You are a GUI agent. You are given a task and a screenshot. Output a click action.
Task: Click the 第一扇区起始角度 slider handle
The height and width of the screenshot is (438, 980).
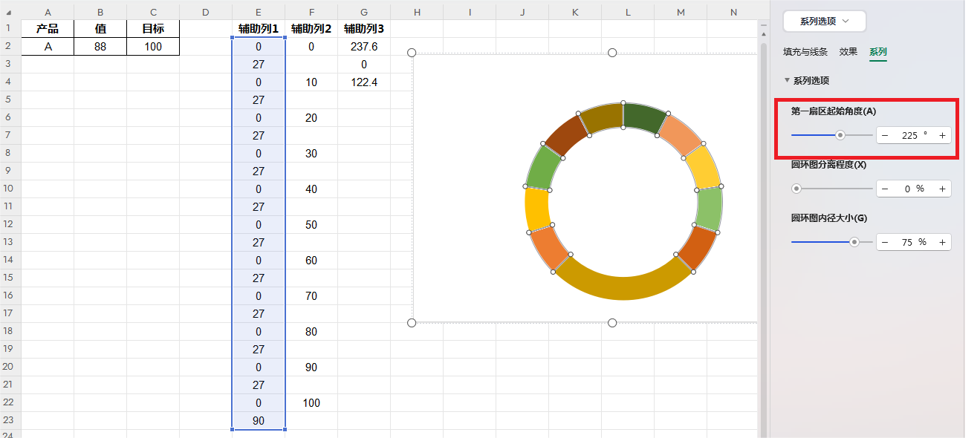pyautogui.click(x=840, y=135)
